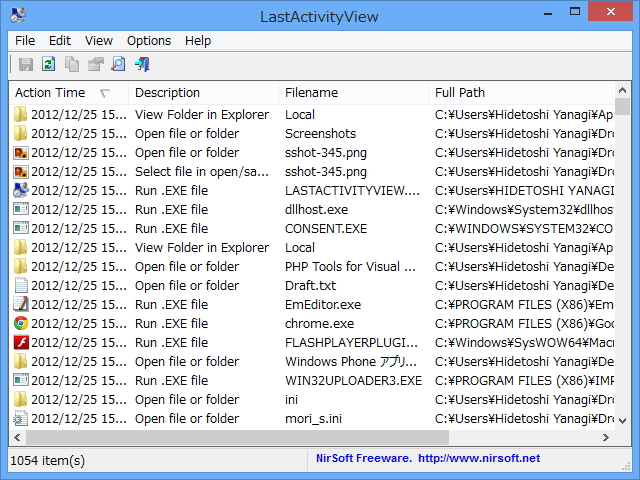Click the Find magnifier toolbar icon
640x480 pixels.
118,64
